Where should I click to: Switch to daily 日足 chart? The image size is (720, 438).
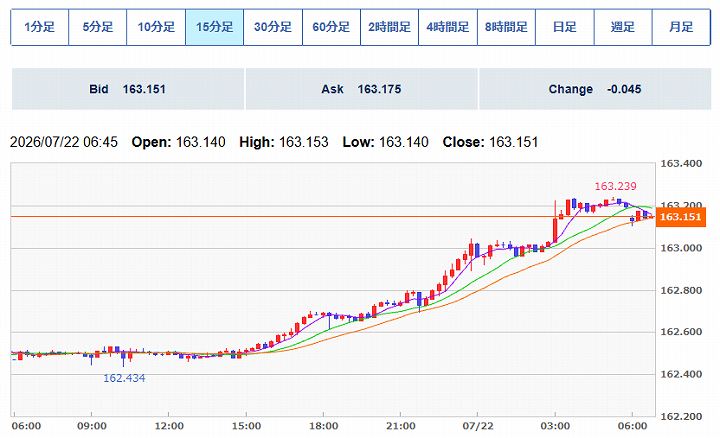(x=564, y=27)
